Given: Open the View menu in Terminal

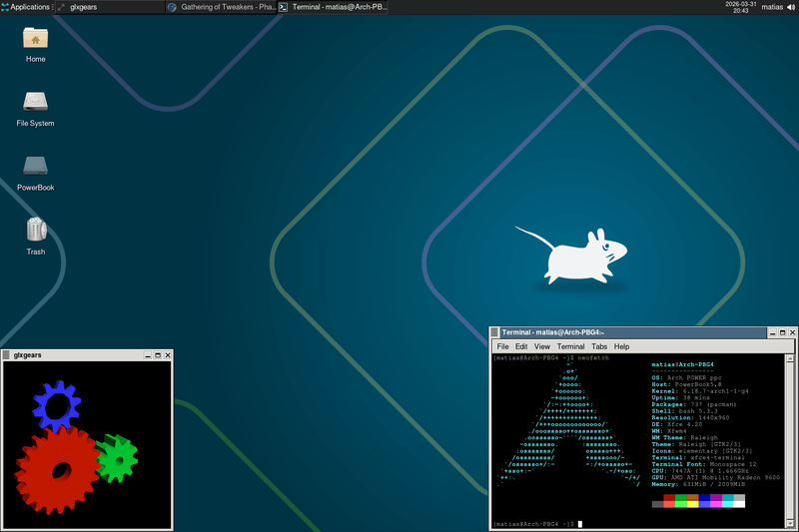Looking at the screenshot, I should [541, 346].
